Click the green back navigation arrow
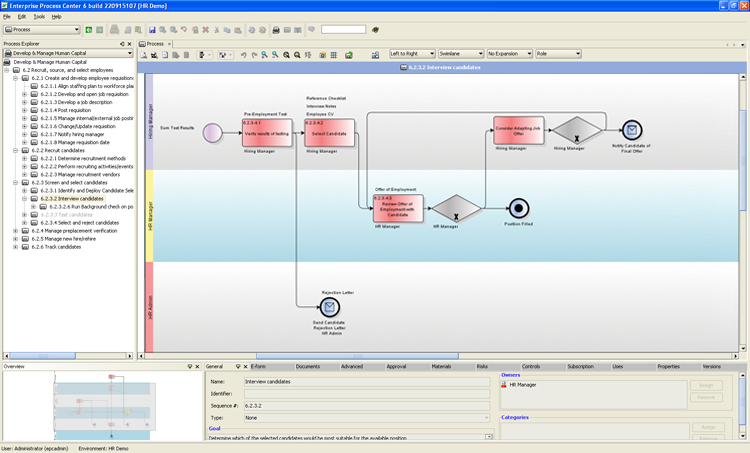This screenshot has height=453, width=750. 88,30
